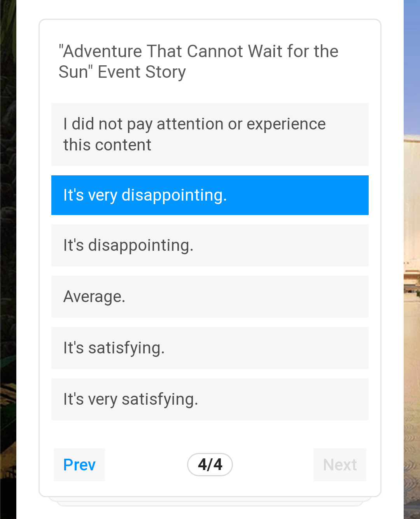This screenshot has height=519, width=420.
Task: Select the "Average." rating option
Action: 210,297
